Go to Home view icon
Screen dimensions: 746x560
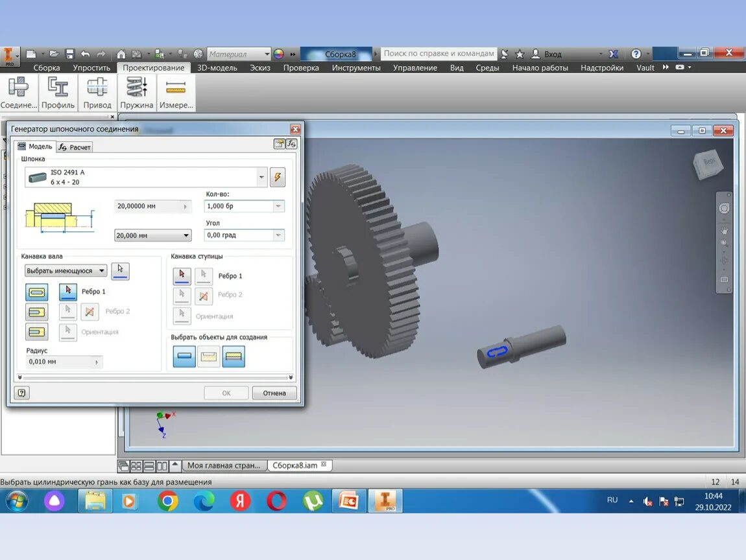(121, 54)
